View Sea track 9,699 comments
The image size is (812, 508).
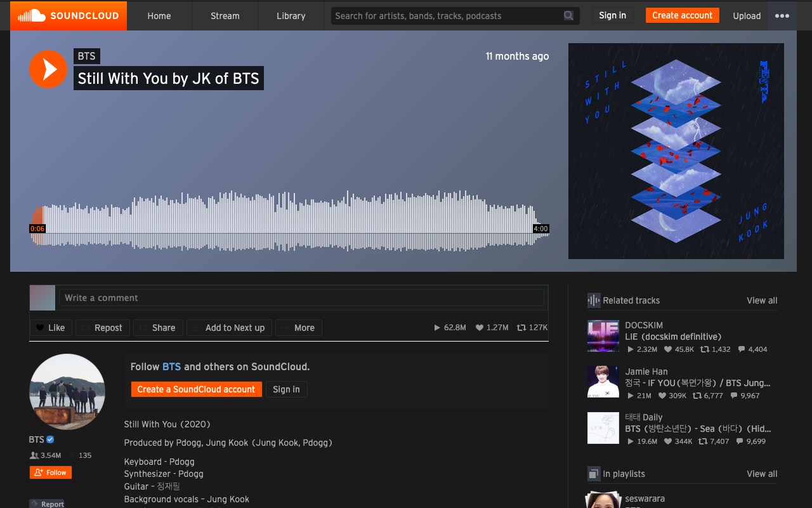point(751,441)
